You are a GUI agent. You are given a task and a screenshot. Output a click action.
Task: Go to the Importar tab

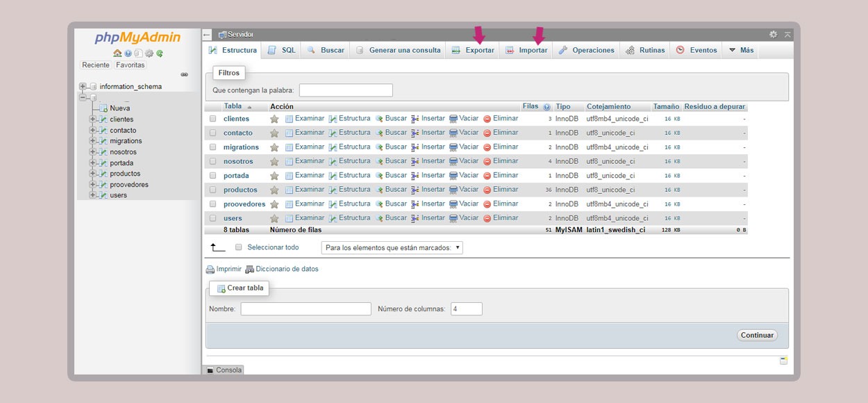(526, 50)
